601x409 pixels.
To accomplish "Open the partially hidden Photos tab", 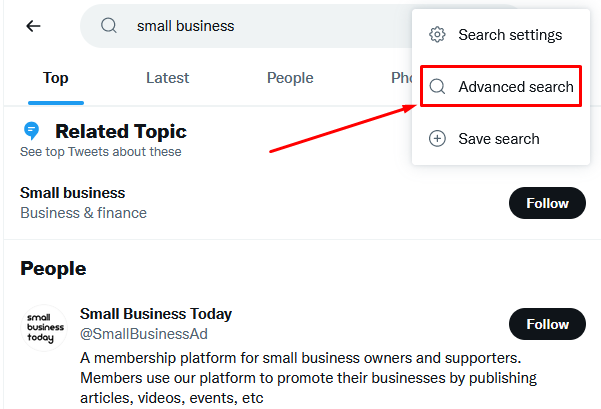I will click(x=401, y=78).
